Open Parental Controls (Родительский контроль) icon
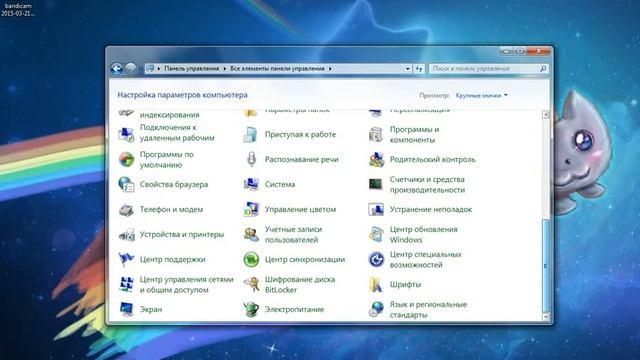Image resolution: width=640 pixels, height=360 pixels. point(376,160)
